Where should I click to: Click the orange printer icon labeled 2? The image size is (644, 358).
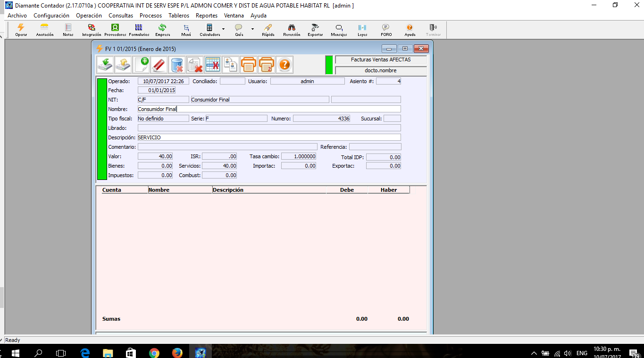coord(267,64)
